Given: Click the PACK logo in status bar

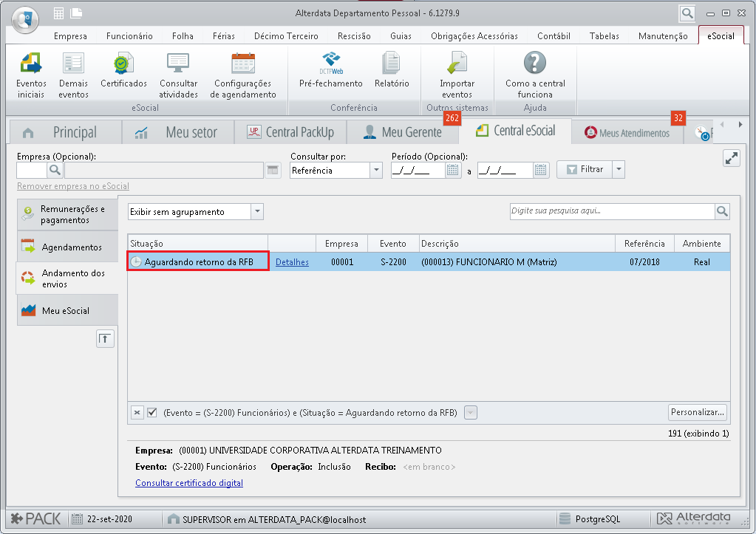Looking at the screenshot, I should 35,518.
